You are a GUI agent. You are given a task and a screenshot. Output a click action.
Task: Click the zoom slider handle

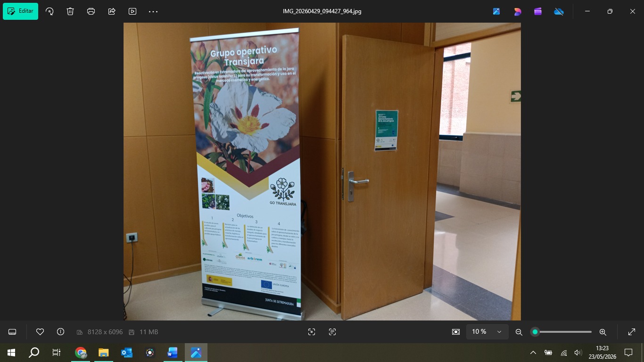535,332
